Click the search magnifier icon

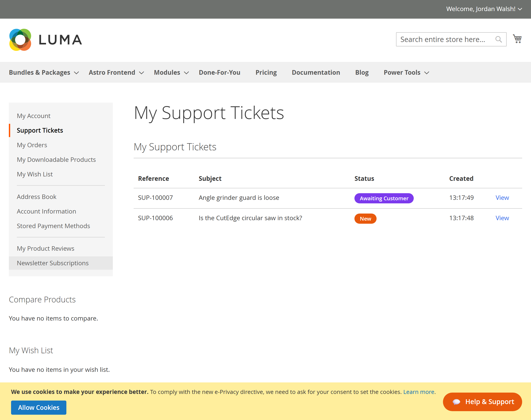pyautogui.click(x=498, y=39)
